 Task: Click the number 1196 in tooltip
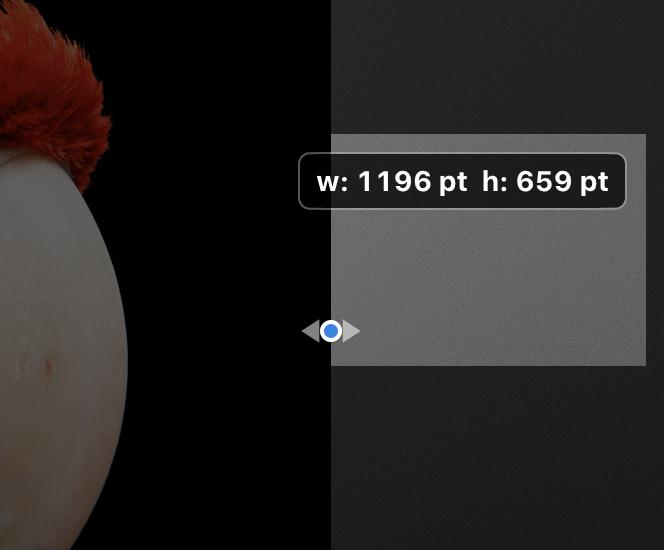click(x=395, y=181)
